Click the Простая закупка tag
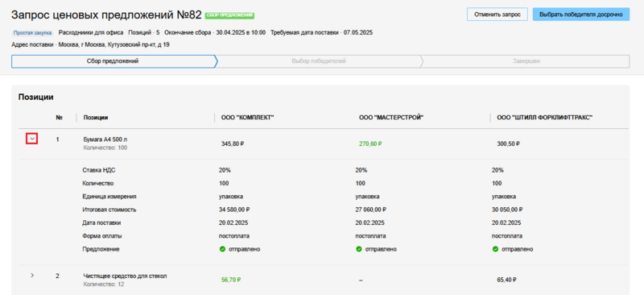Image resolution: width=644 pixels, height=295 pixels. point(32,32)
